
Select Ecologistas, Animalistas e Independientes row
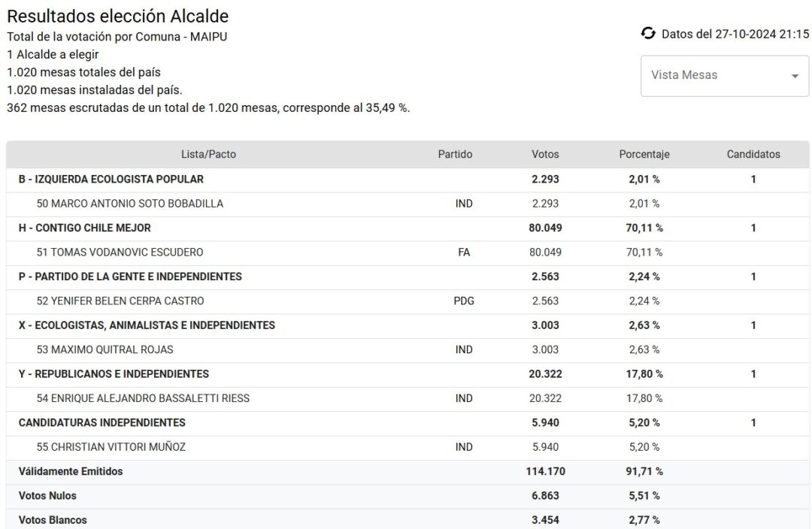click(147, 325)
